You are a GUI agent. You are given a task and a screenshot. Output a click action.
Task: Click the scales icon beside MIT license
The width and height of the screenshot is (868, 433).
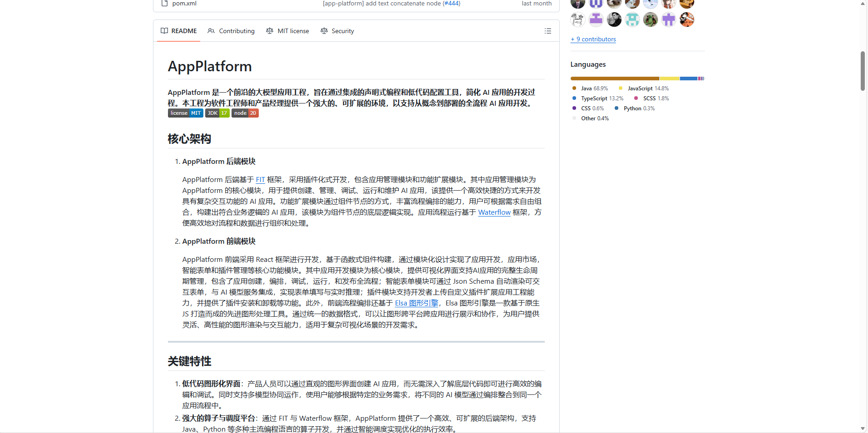(x=270, y=31)
